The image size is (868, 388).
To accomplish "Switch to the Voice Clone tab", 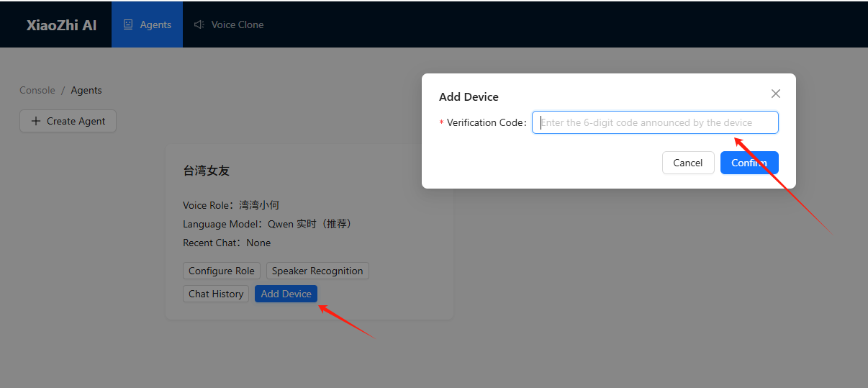I will pyautogui.click(x=229, y=24).
